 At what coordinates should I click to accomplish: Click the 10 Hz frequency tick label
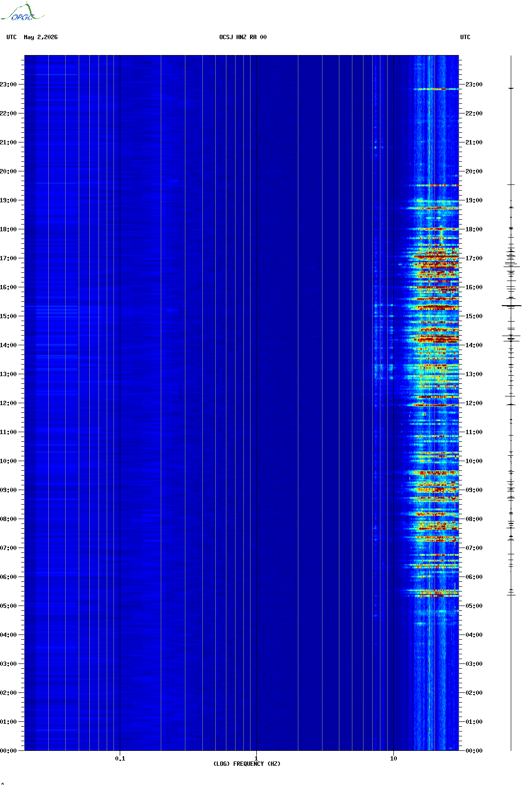393,758
